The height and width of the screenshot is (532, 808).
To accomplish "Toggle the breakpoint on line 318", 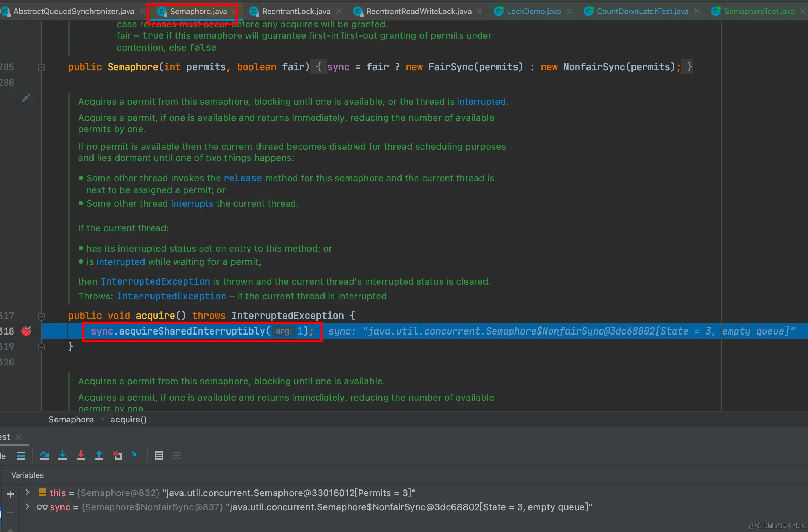I will (x=26, y=331).
